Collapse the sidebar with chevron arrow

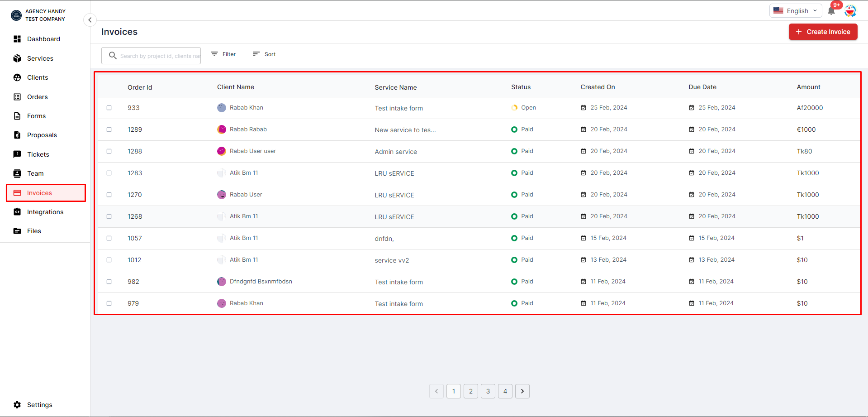[90, 20]
